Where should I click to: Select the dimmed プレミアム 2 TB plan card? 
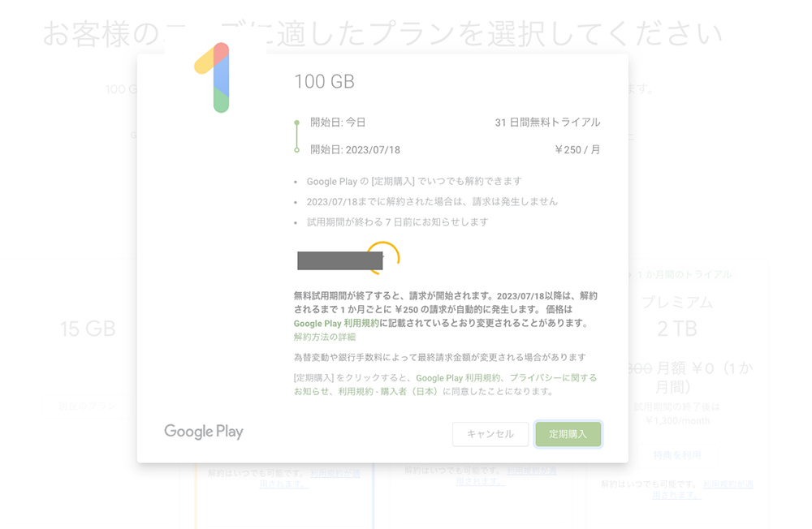coord(677,394)
